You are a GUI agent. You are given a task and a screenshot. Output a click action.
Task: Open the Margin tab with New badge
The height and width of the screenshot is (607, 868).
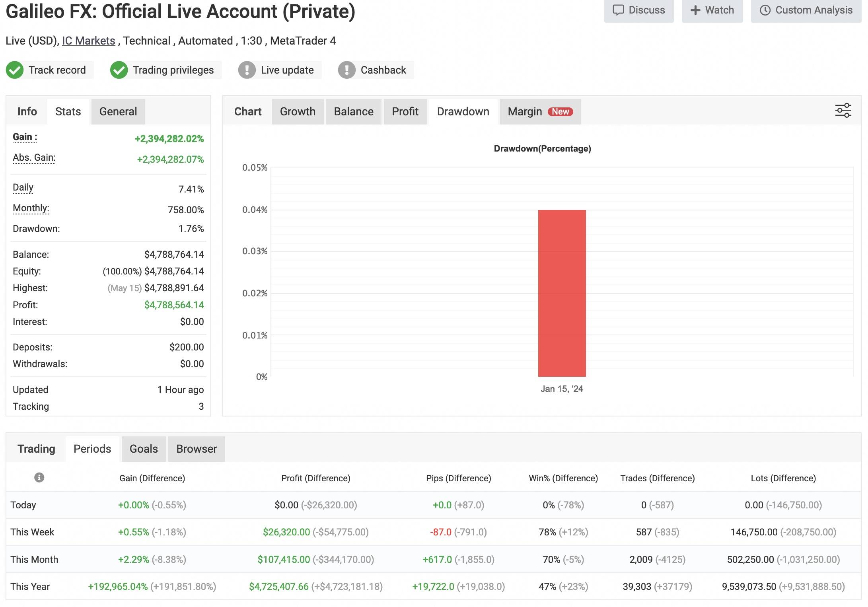[540, 112]
